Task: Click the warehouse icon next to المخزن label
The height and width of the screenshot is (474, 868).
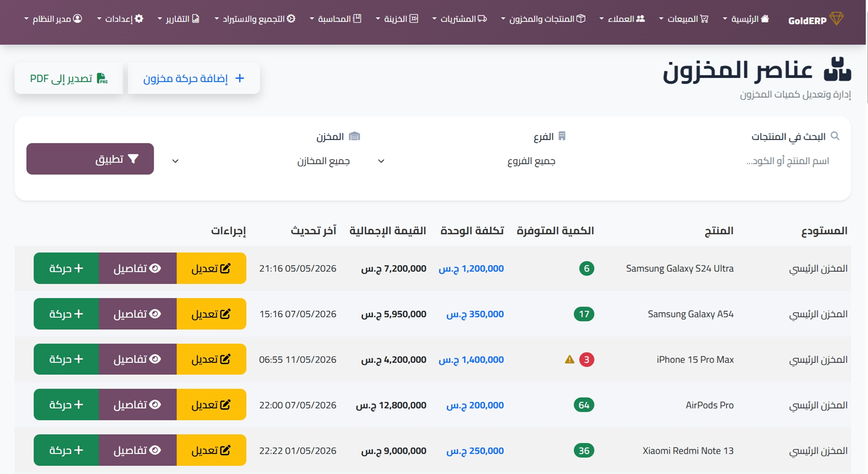Action: click(x=354, y=136)
